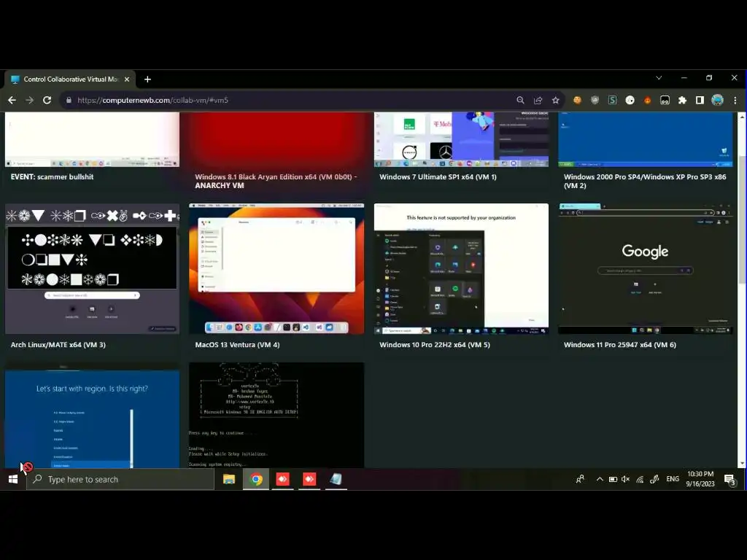Open the 'Let's start with region' VM thumbnail
Viewport: 747px width, 560px height.
pos(92,415)
